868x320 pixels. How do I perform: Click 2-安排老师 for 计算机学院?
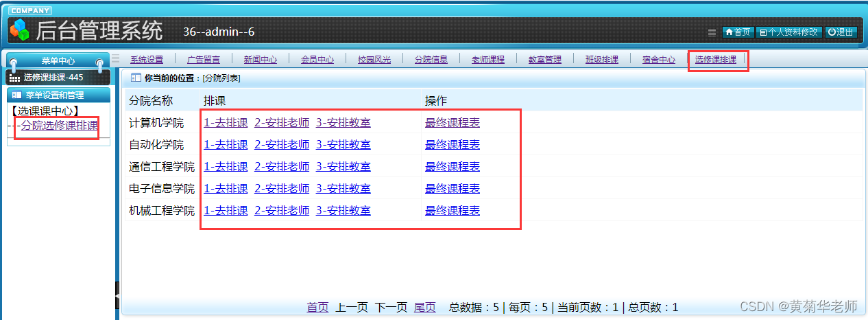click(282, 123)
